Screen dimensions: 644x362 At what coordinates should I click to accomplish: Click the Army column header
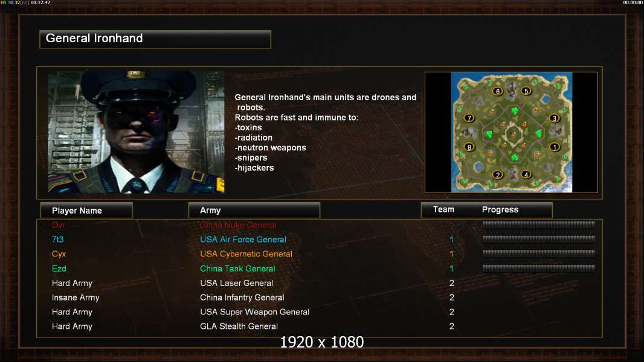254,211
